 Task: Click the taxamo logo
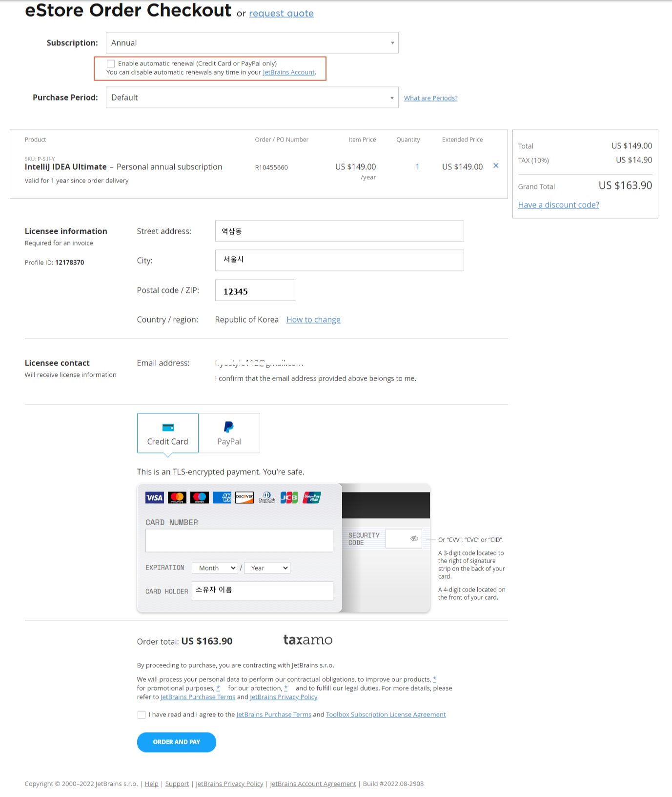point(308,640)
